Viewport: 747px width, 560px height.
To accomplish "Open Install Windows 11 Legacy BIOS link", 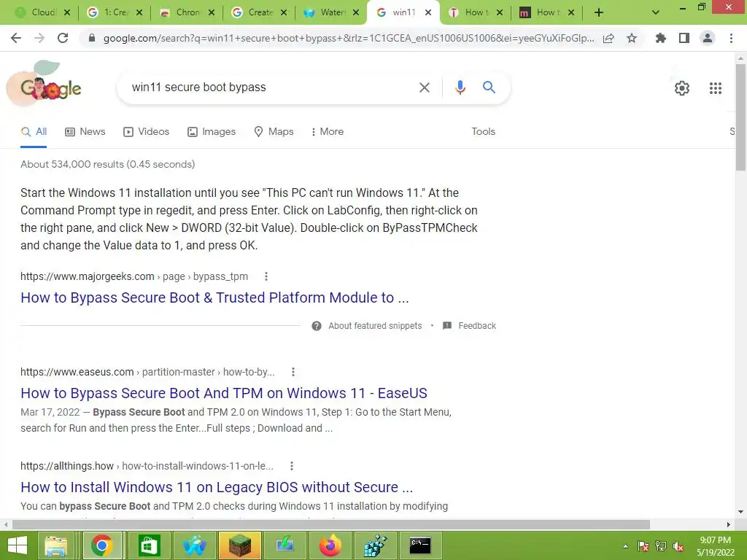I will (217, 487).
